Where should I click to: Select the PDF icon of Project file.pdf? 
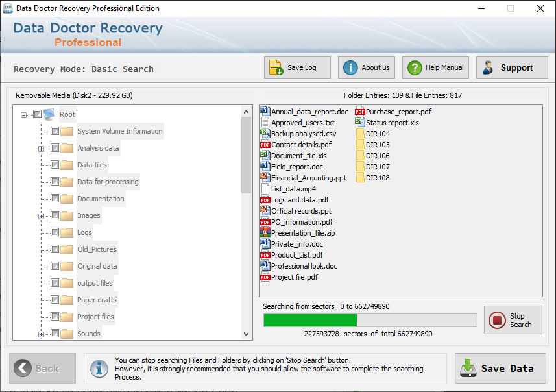265,277
